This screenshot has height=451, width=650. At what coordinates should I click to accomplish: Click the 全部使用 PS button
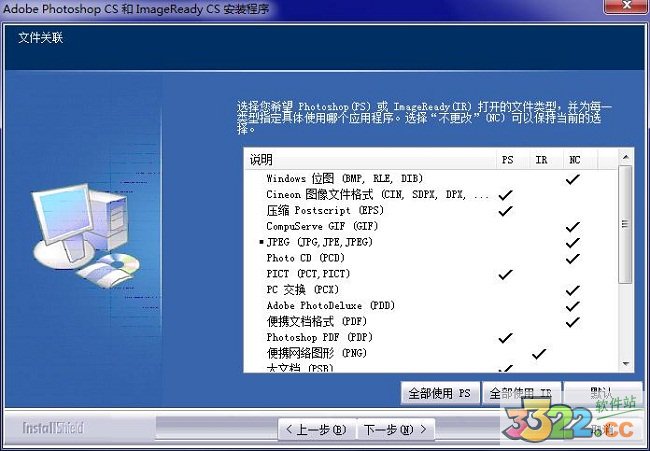pyautogui.click(x=440, y=393)
